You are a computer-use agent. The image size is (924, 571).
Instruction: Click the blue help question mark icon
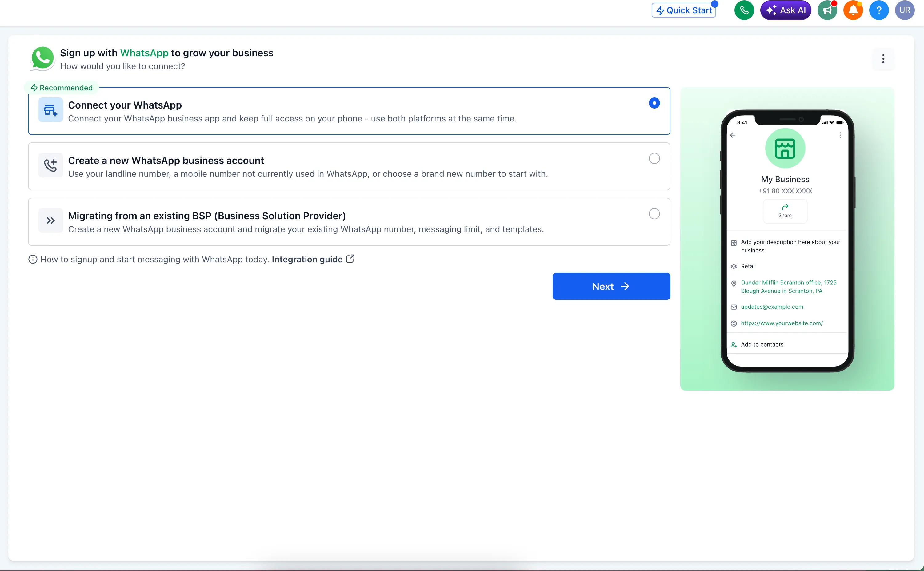(879, 10)
